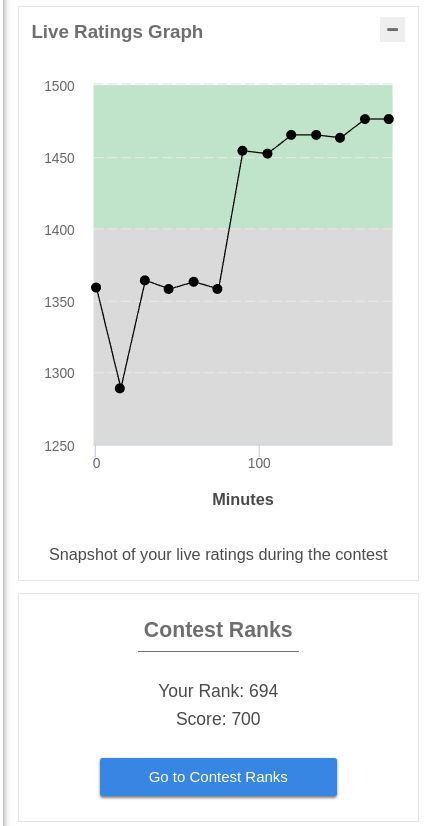
Task: Select the data point at minute 0
Action: (96, 288)
